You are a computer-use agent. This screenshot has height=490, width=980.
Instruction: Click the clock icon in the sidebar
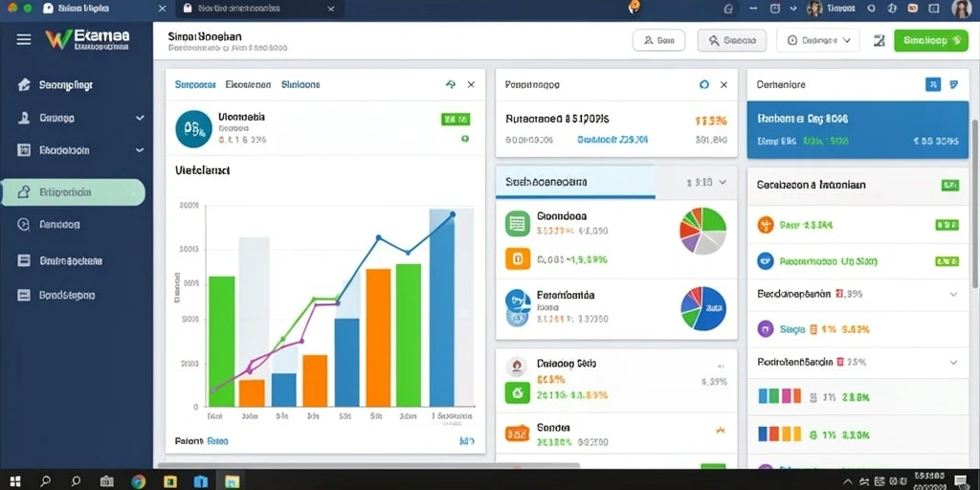24,224
